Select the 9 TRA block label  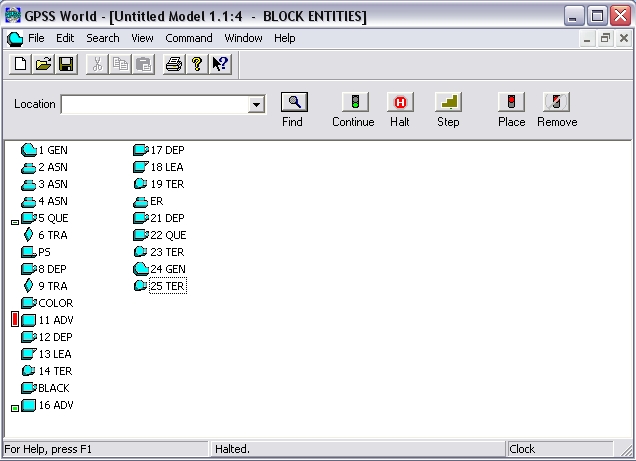pos(53,286)
